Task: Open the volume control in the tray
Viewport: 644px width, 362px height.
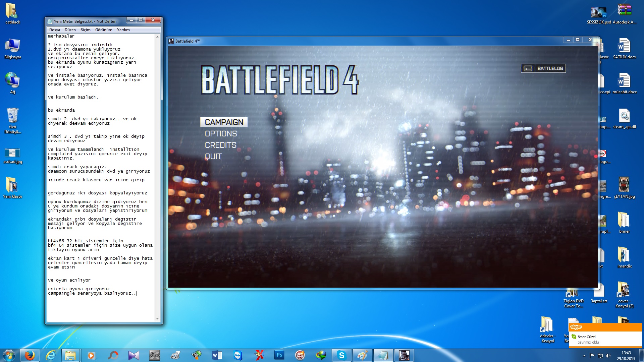Action: tap(608, 356)
